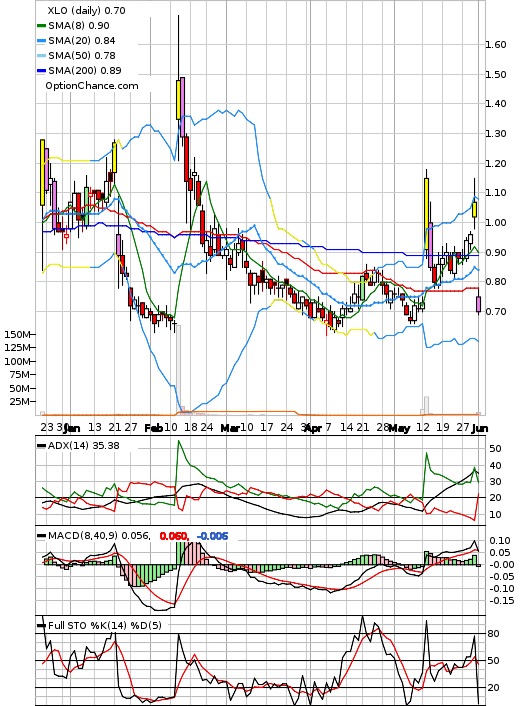This screenshot has height=706, width=526.
Task: Click the May month label on date axis
Action: tap(399, 428)
